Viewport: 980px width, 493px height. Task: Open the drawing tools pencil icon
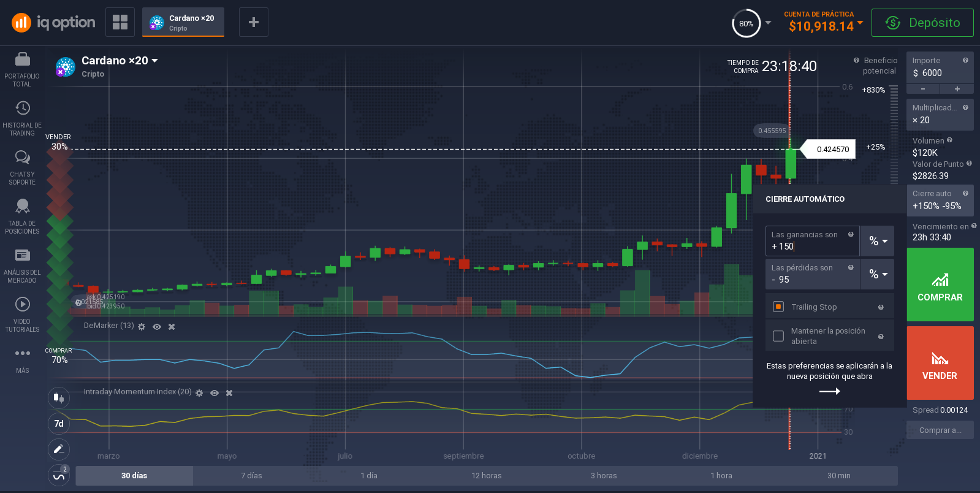(59, 449)
